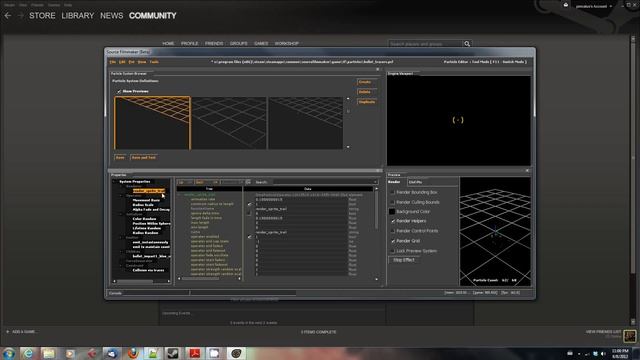Launch Internet Explorer from the taskbar

(29, 353)
